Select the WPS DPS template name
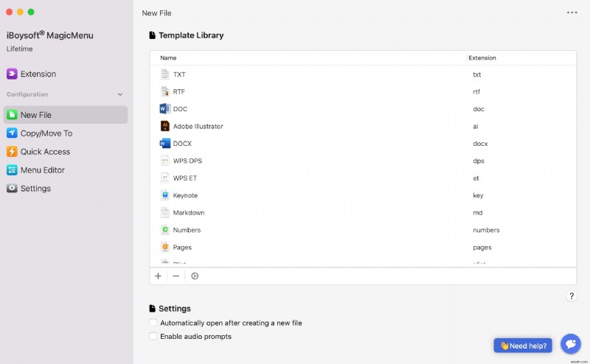This screenshot has height=364, width=590. [x=187, y=161]
